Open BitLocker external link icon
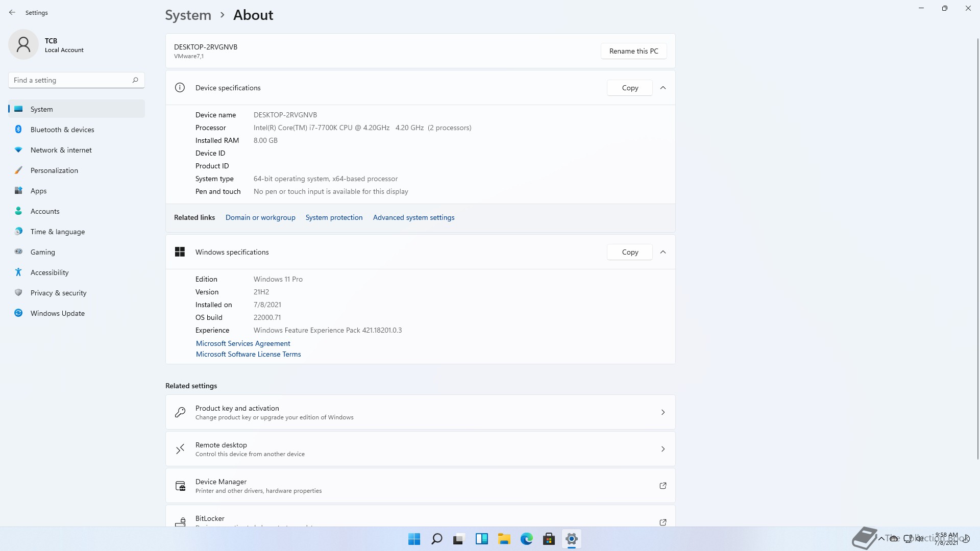The width and height of the screenshot is (980, 551). coord(663,522)
